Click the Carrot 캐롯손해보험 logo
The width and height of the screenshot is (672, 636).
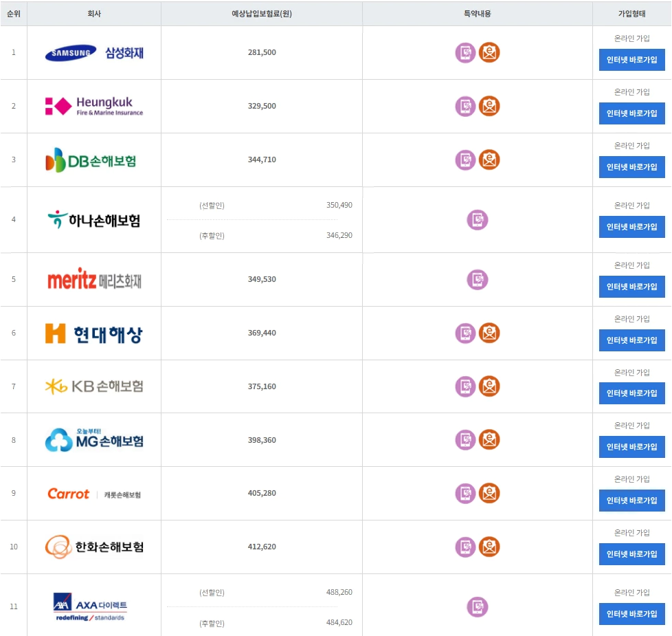pyautogui.click(x=94, y=494)
